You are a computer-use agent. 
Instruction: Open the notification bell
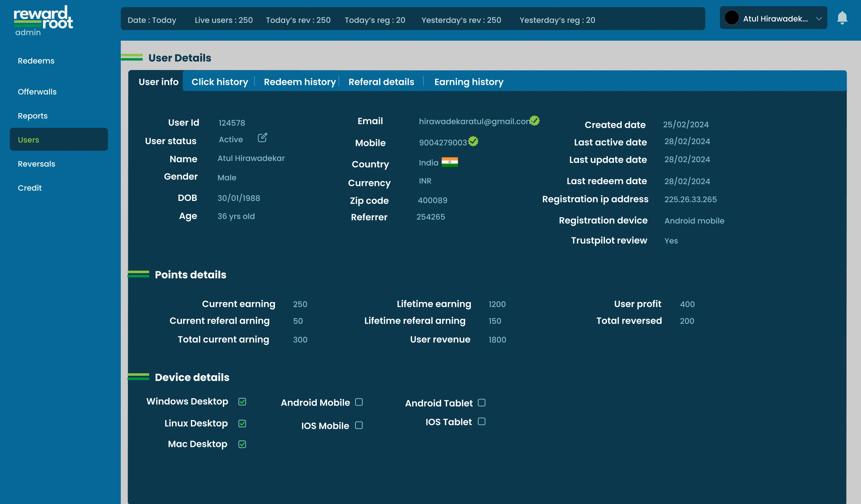[842, 18]
